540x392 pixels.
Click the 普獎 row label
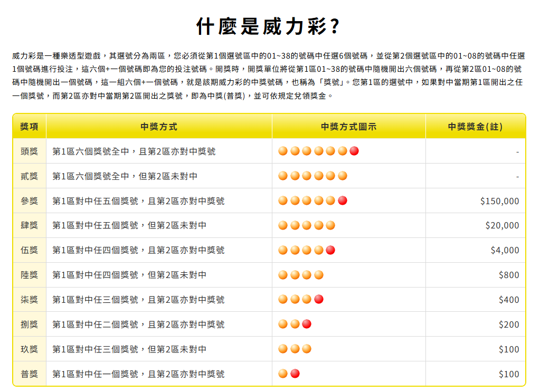[x=30, y=372]
